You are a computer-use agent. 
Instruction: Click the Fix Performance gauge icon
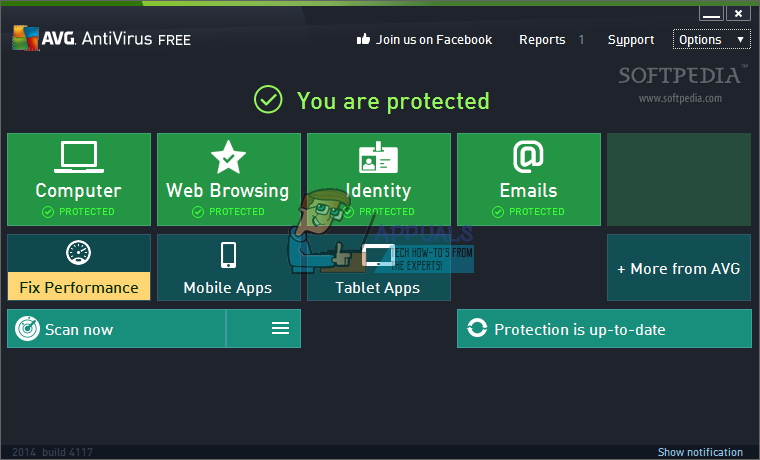[x=79, y=253]
